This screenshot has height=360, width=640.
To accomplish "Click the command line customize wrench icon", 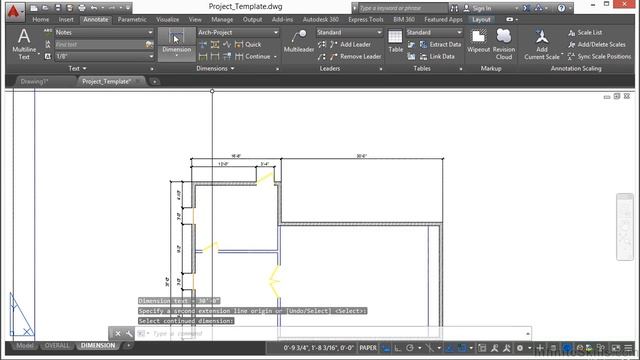I will pos(129,333).
